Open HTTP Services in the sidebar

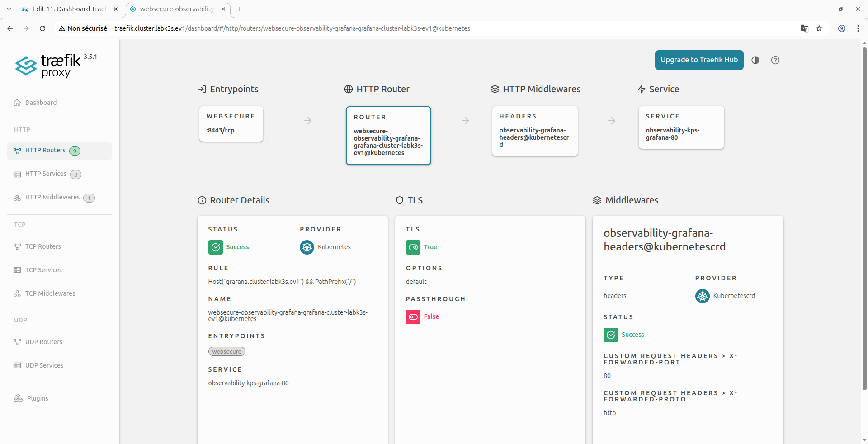click(x=60, y=174)
